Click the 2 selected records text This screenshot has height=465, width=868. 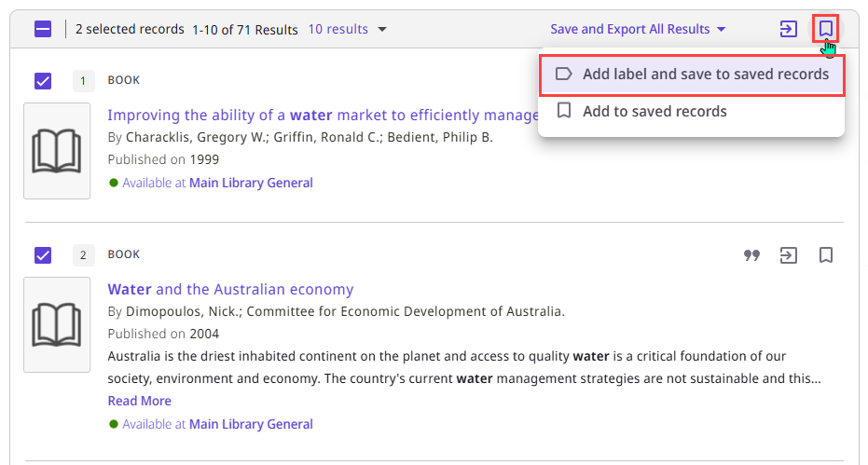coord(130,29)
